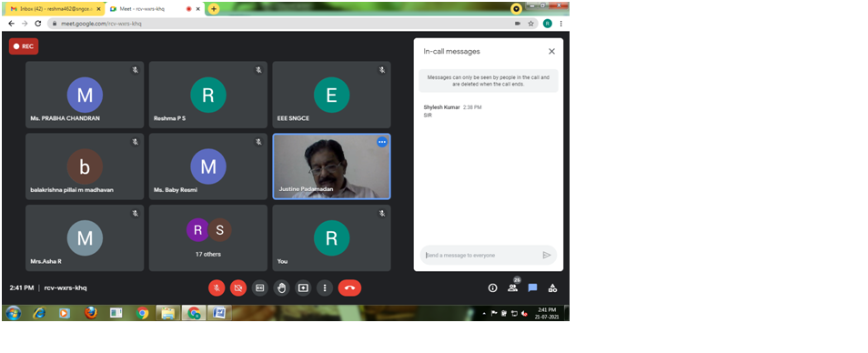
Task: Open a new browser tab
Action: (214, 9)
